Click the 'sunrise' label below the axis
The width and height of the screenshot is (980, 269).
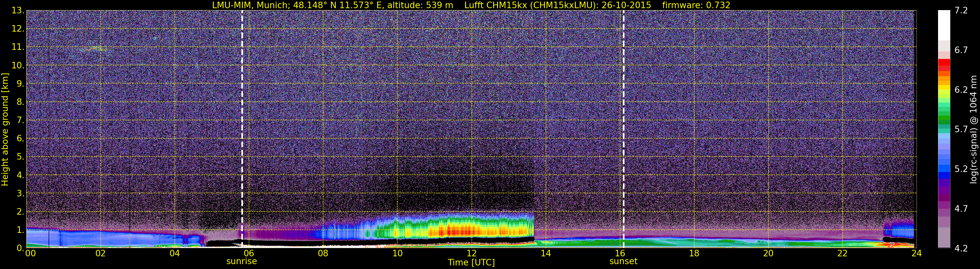tap(242, 262)
